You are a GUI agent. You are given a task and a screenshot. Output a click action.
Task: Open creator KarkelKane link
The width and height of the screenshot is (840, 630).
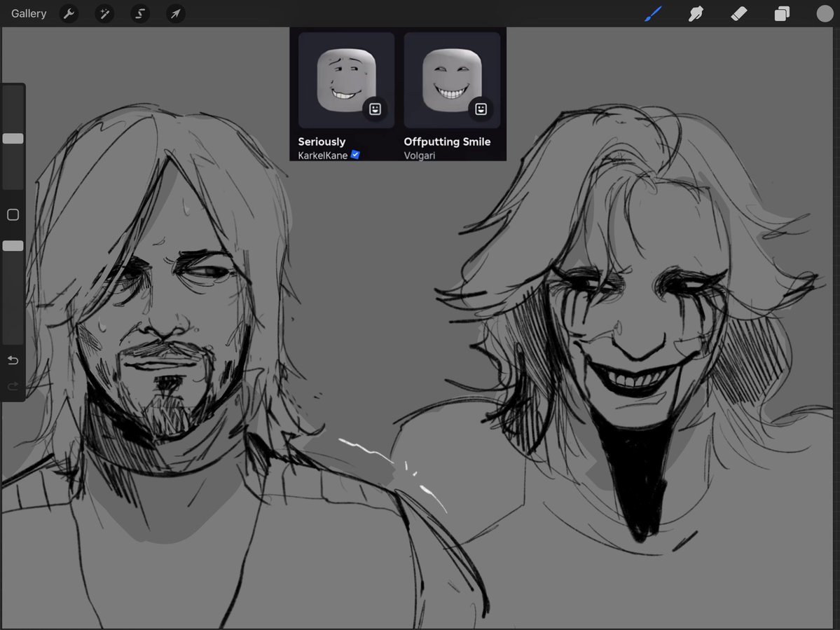coord(322,156)
